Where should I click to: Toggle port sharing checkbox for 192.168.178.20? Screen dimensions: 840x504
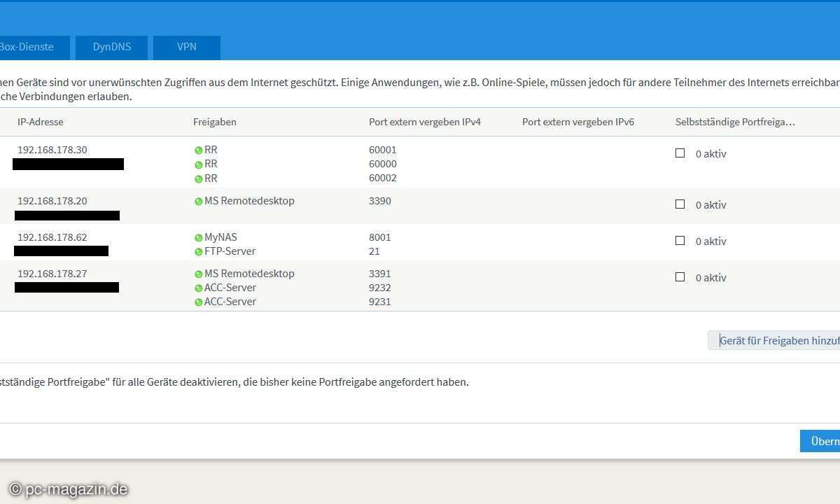(x=680, y=204)
